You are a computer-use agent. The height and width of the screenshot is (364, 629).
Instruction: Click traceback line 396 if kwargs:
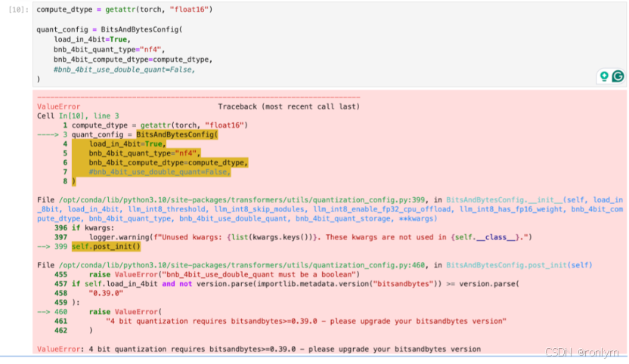(93, 228)
